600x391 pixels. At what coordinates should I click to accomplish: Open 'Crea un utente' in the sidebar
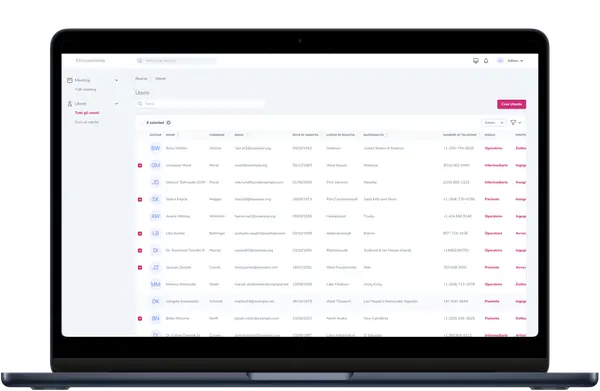click(x=87, y=122)
